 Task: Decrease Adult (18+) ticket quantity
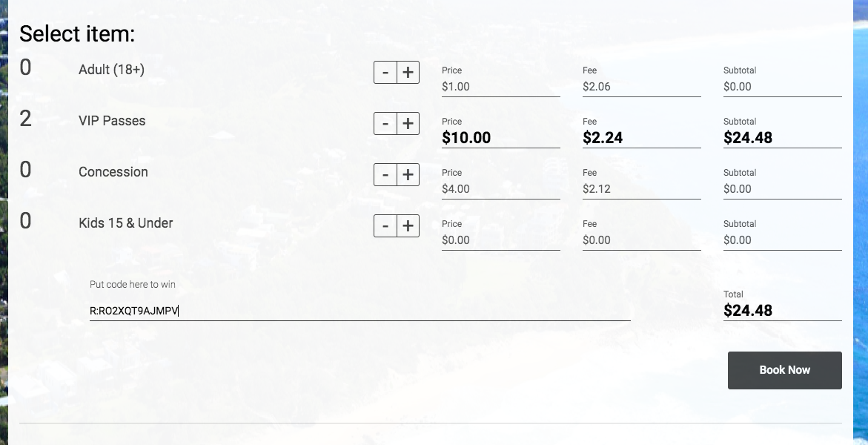tap(385, 72)
